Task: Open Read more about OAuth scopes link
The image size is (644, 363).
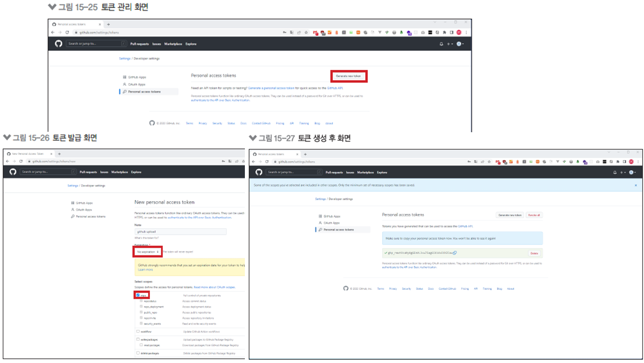Action: pos(214,288)
